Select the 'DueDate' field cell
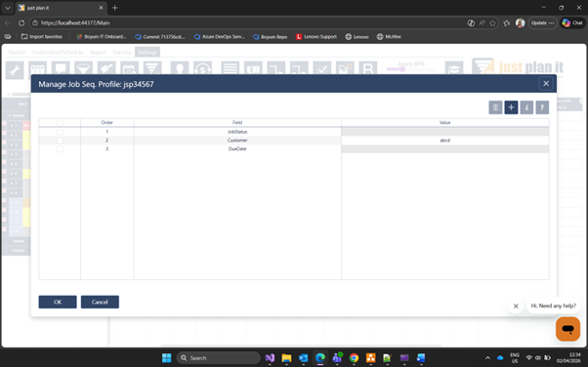The image size is (588, 367). coord(237,148)
